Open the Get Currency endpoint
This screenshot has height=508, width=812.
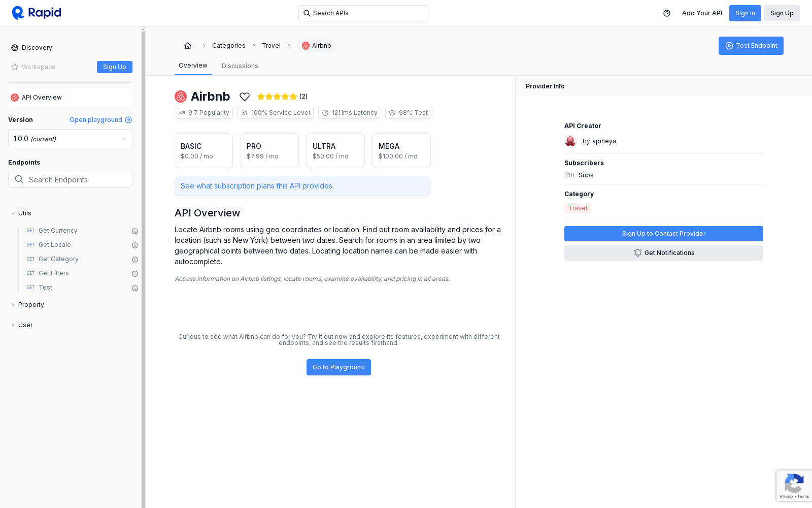(x=58, y=231)
